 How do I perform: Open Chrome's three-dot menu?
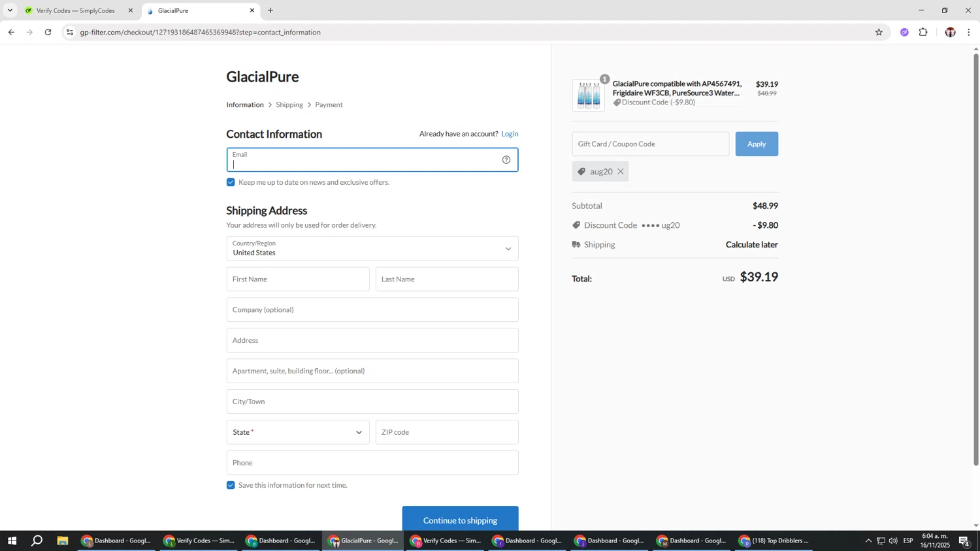tap(969, 32)
